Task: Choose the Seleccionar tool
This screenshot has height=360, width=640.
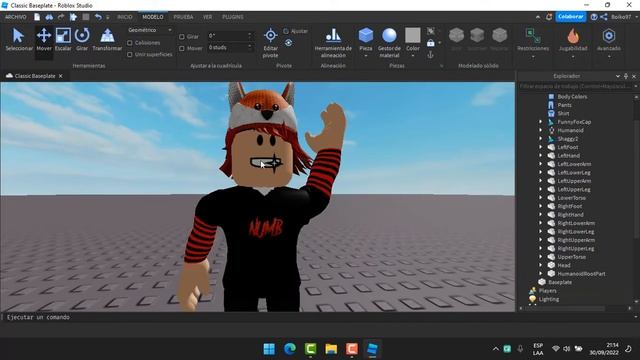Action: tap(18, 40)
